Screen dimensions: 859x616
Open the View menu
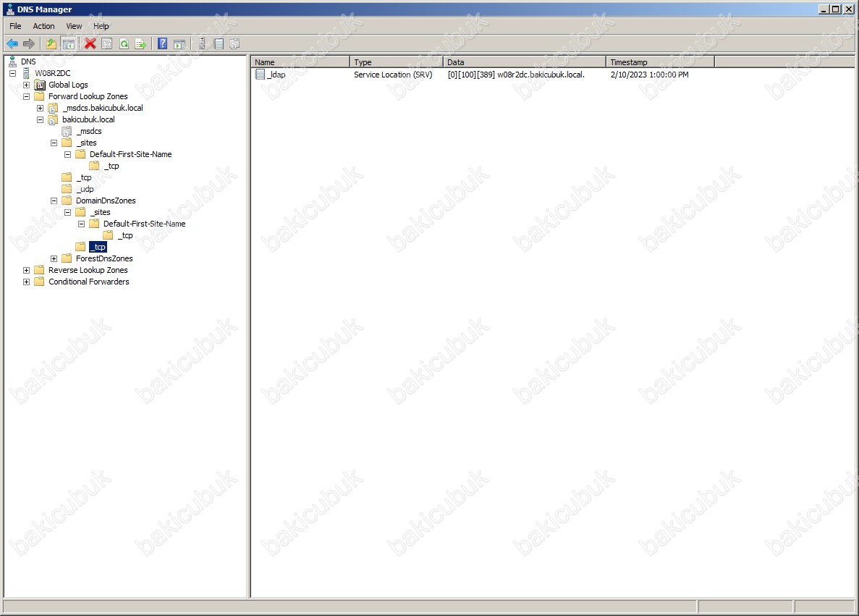tap(74, 26)
